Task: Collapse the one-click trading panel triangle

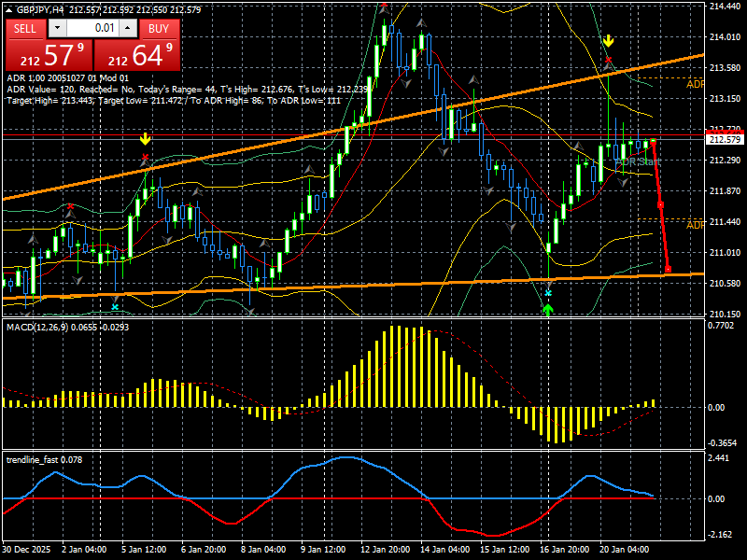Action: tap(9, 10)
